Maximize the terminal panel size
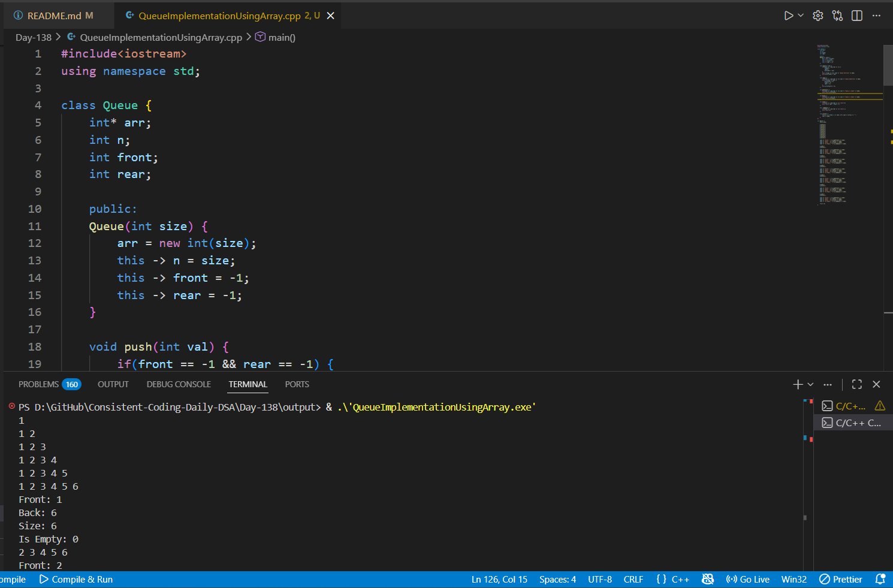The height and width of the screenshot is (588, 893). point(857,384)
